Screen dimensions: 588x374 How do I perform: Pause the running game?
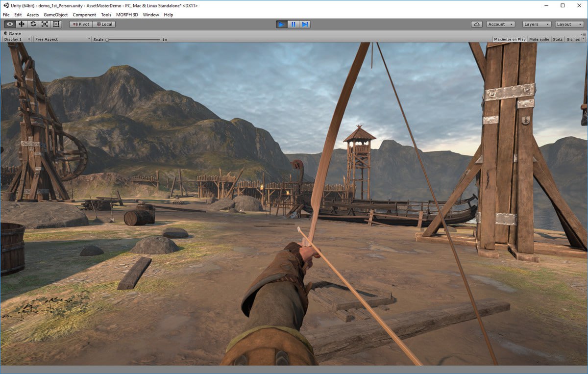pos(293,24)
